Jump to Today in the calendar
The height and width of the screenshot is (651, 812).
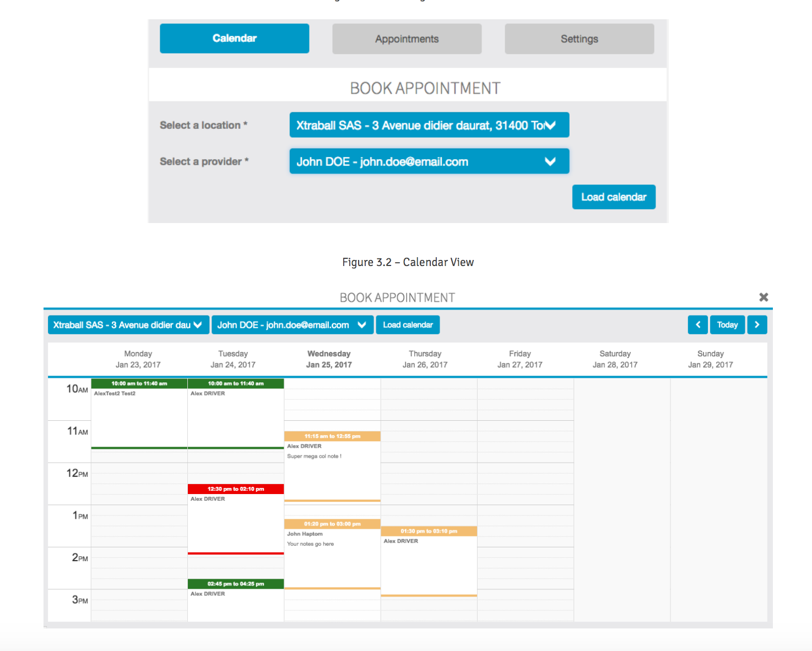coord(727,325)
